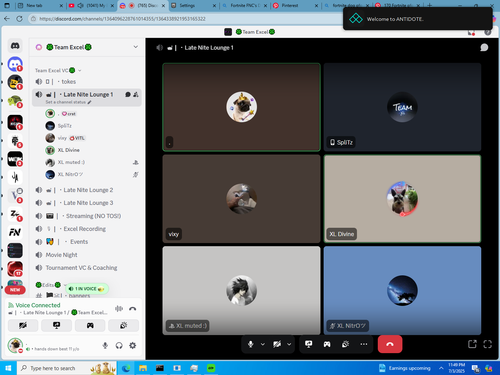
Task: Expand camera options arrow in call bar
Action: click(x=289, y=344)
